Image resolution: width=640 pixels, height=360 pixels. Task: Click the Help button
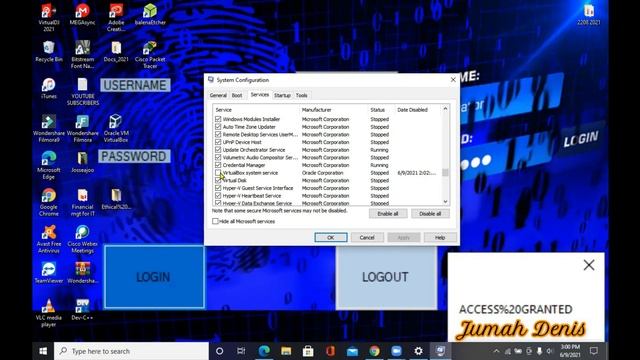(440, 238)
